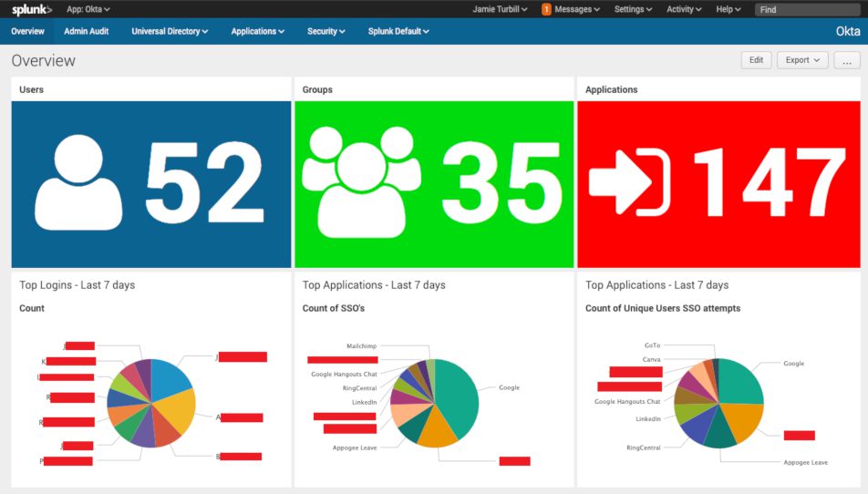Click the Okta app label
This screenshot has width=868, height=494.
847,31
